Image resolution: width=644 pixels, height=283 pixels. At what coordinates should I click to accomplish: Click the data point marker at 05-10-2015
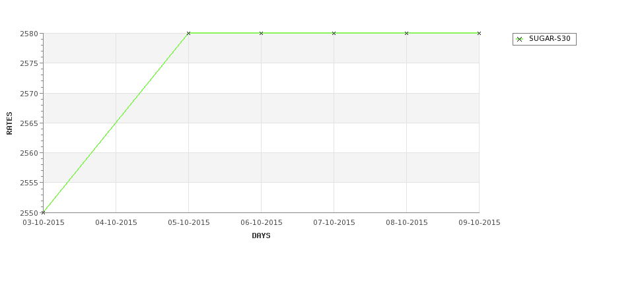[x=188, y=33]
